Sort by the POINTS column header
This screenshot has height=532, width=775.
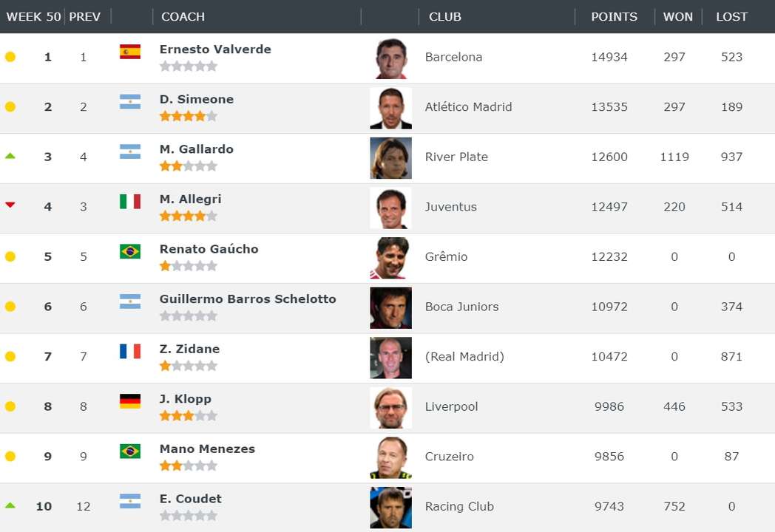[x=614, y=17]
